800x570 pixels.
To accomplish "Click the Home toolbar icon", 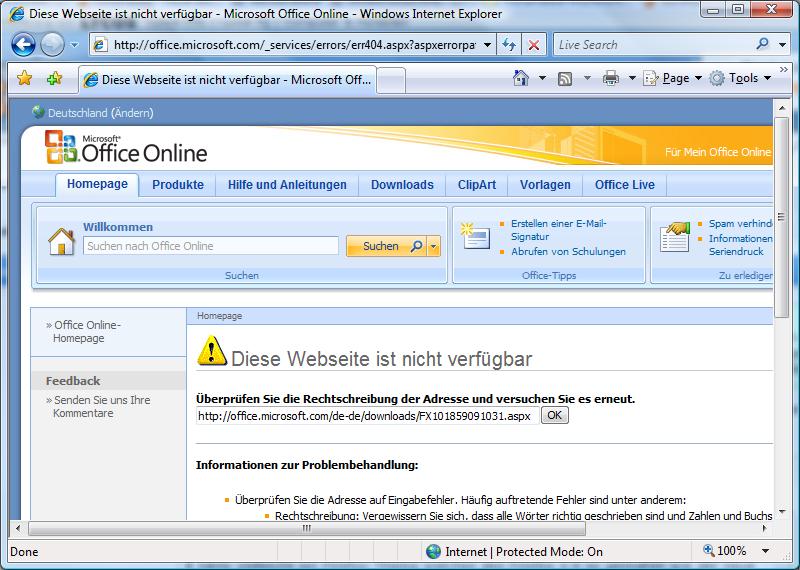I will (520, 78).
